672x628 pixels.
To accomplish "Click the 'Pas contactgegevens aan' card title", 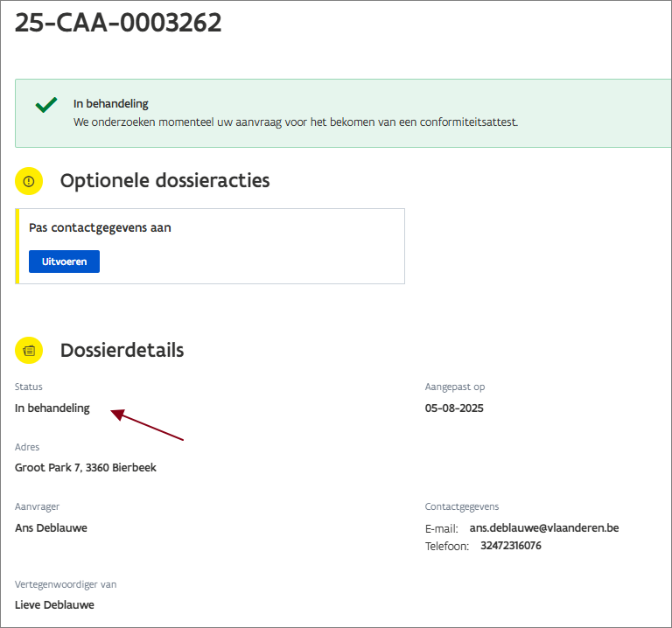I will click(x=100, y=227).
